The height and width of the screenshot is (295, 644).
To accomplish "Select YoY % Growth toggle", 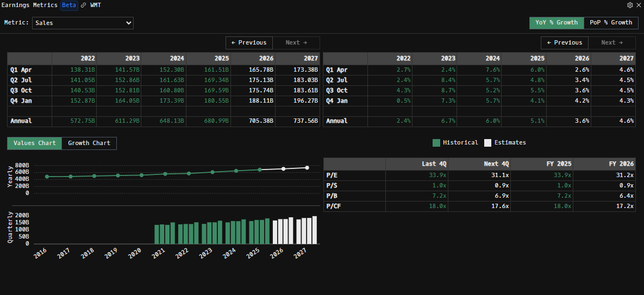I will click(x=557, y=23).
